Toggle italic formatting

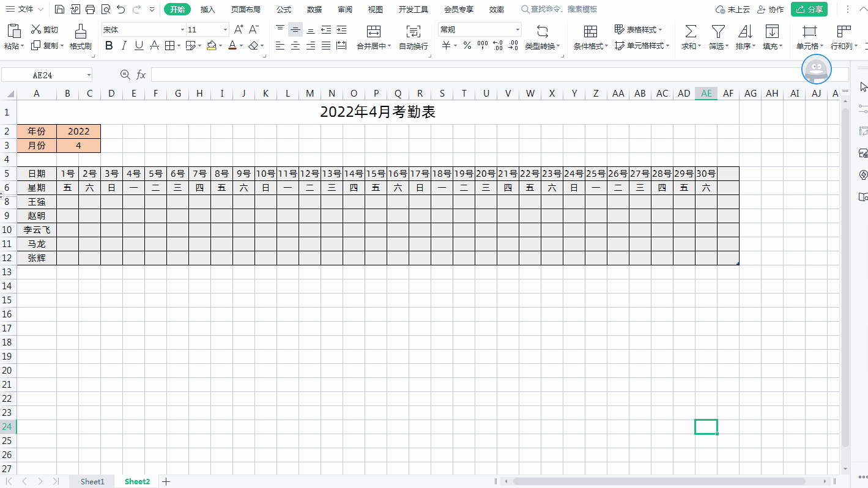click(x=124, y=45)
